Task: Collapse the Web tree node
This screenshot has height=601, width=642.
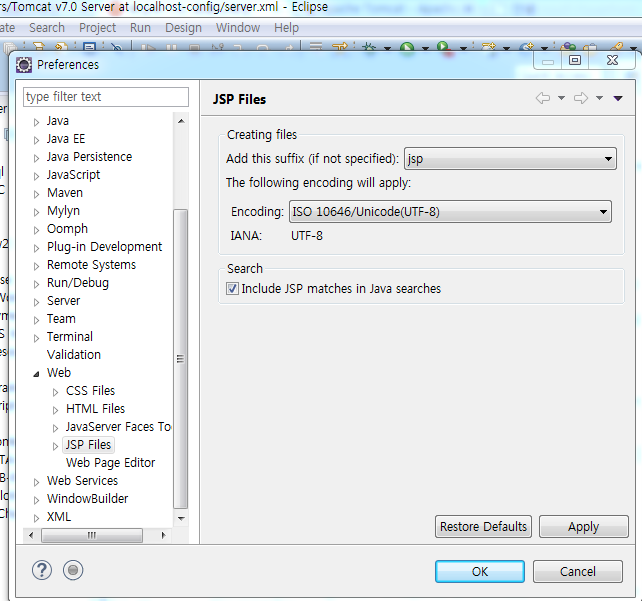Action: click(36, 374)
